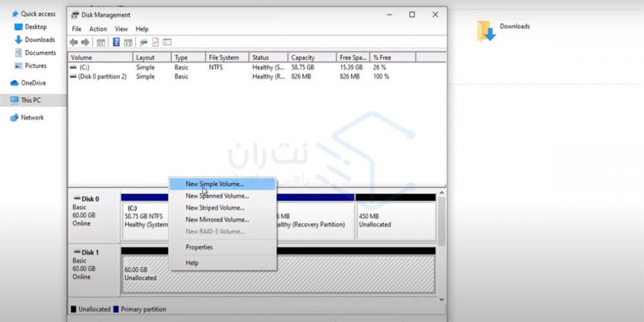Image resolution: width=644 pixels, height=322 pixels.
Task: Click the Show/Hide Console Tree toolbar icon
Action: 100,43
